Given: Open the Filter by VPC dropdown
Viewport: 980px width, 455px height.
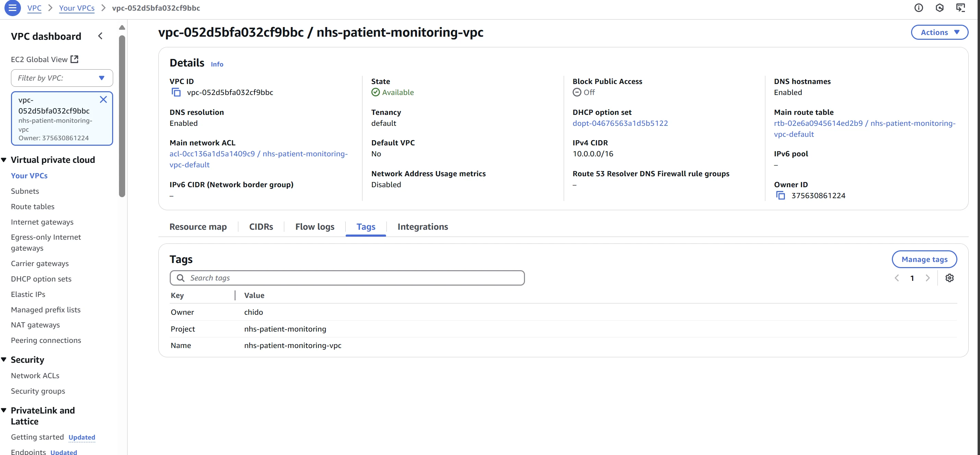Looking at the screenshot, I should click(x=62, y=78).
